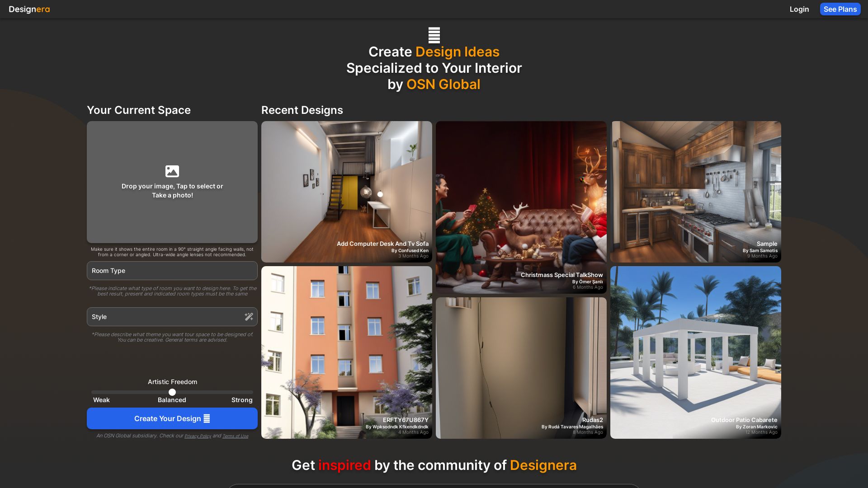This screenshot has width=868, height=488.
Task: Click the image upload icon in drop area
Action: (172, 171)
